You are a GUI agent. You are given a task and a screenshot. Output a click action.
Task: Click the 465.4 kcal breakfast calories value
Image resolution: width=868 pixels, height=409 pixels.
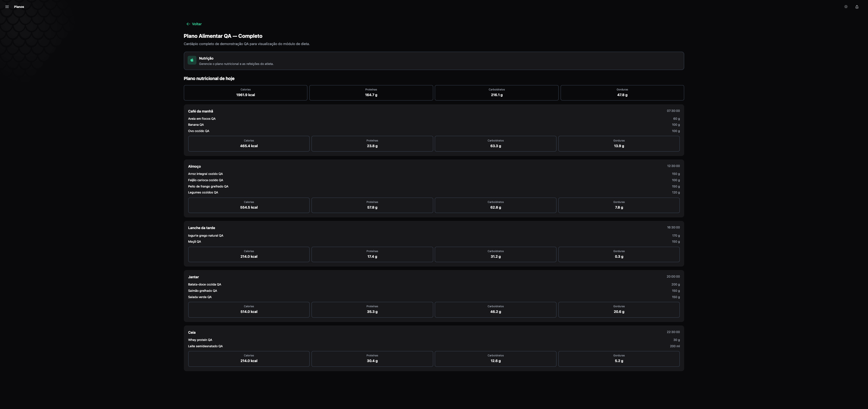[249, 146]
